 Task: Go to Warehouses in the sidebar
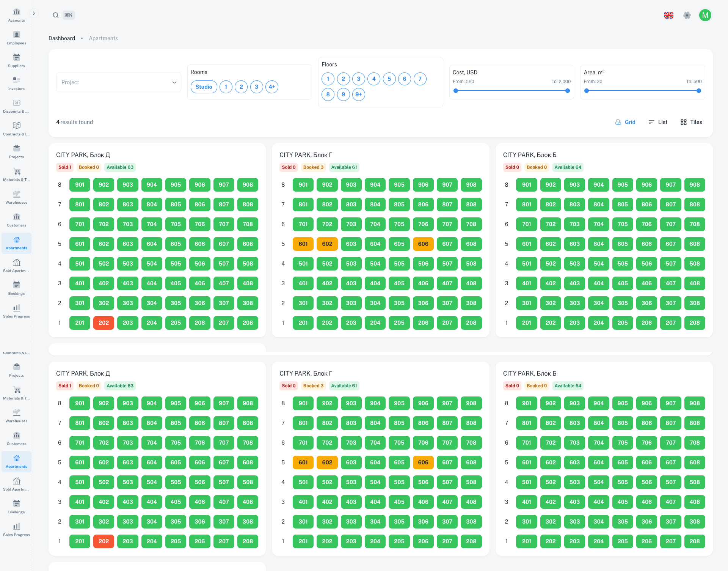(16, 194)
